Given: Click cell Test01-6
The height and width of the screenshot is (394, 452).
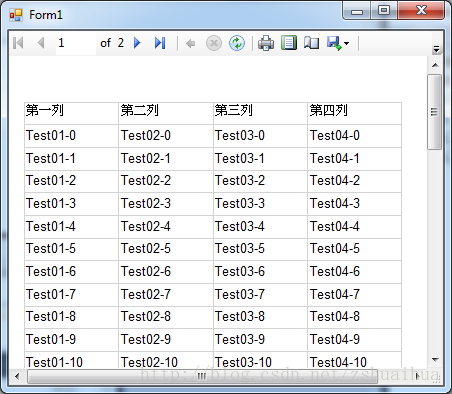Looking at the screenshot, I should click(x=71, y=272).
